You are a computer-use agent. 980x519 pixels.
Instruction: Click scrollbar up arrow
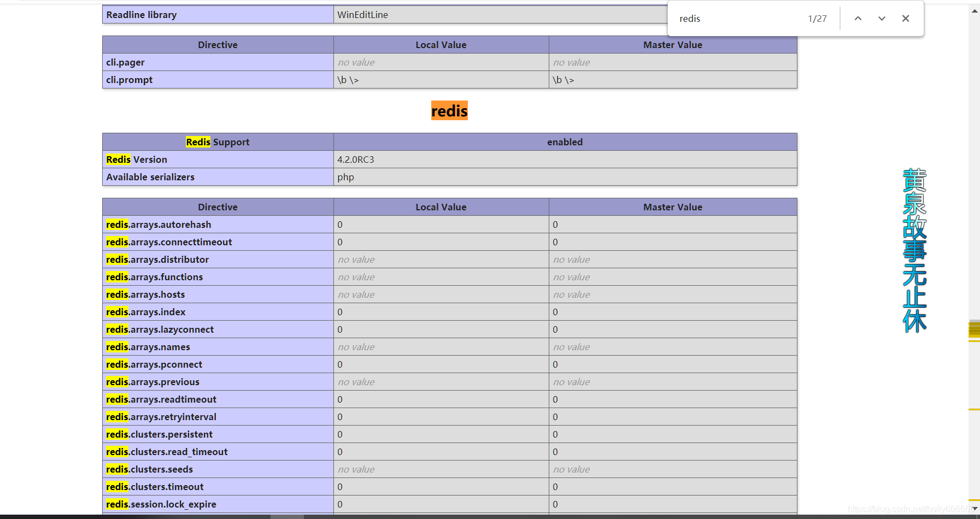pyautogui.click(x=974, y=11)
